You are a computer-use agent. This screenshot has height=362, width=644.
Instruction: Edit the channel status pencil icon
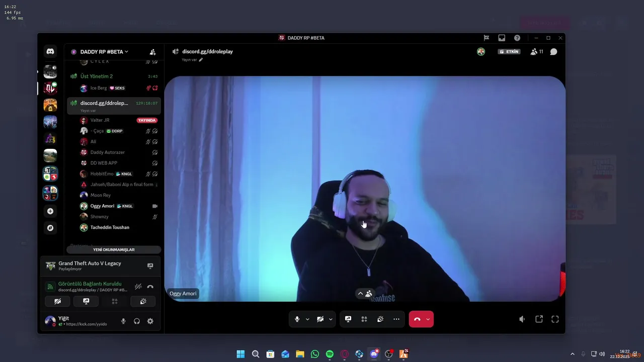coord(201,60)
